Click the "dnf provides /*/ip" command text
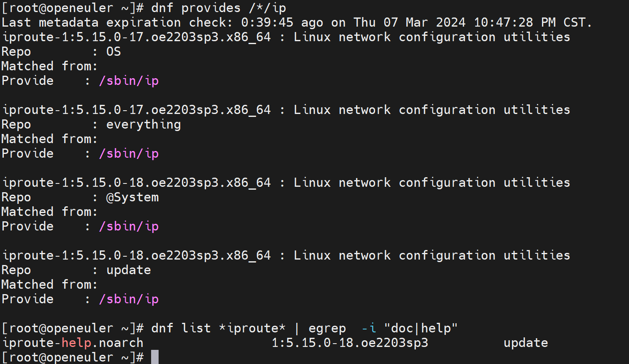629x364 pixels. pyautogui.click(x=219, y=8)
